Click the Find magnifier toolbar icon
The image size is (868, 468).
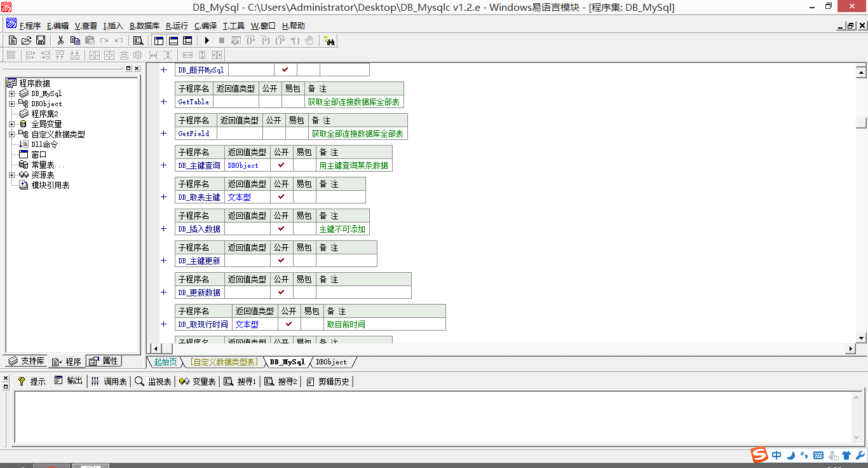click(x=138, y=40)
